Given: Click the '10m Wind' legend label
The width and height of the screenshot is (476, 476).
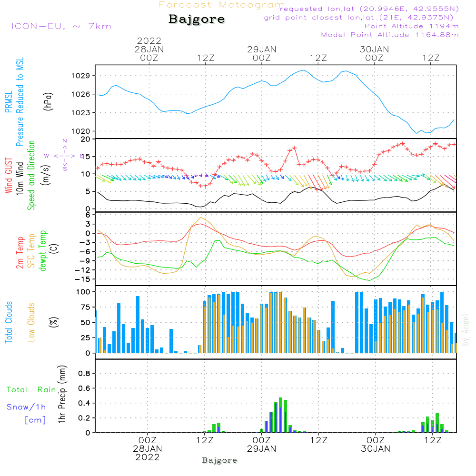Looking at the screenshot, I should point(20,178).
